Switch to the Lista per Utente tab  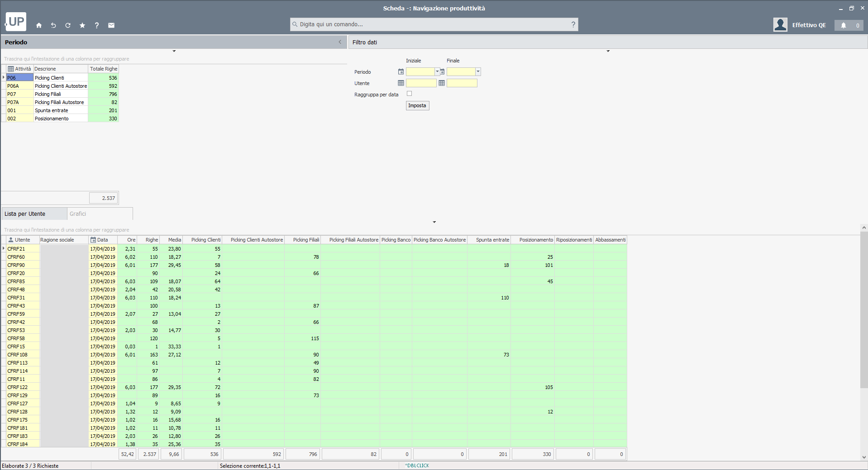click(x=34, y=214)
